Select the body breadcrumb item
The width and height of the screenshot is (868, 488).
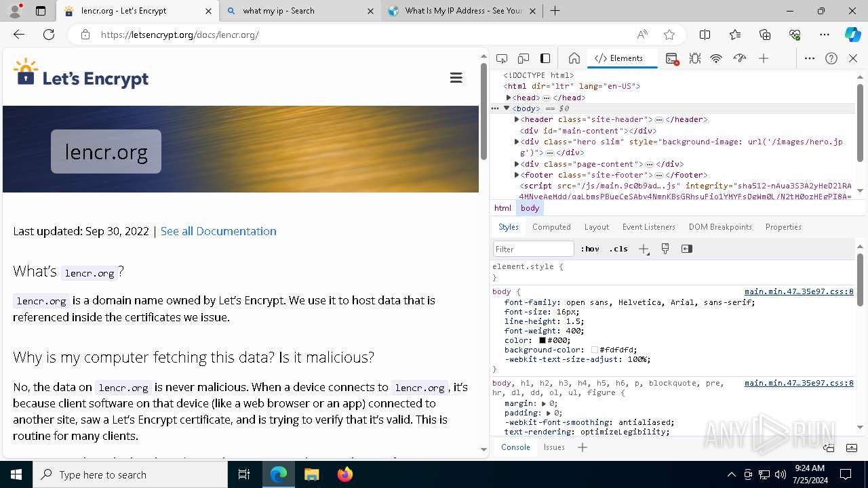[530, 208]
